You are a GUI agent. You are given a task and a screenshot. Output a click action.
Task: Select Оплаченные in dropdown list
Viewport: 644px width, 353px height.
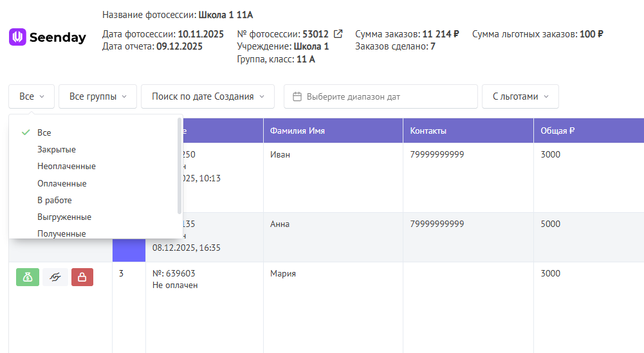62,183
